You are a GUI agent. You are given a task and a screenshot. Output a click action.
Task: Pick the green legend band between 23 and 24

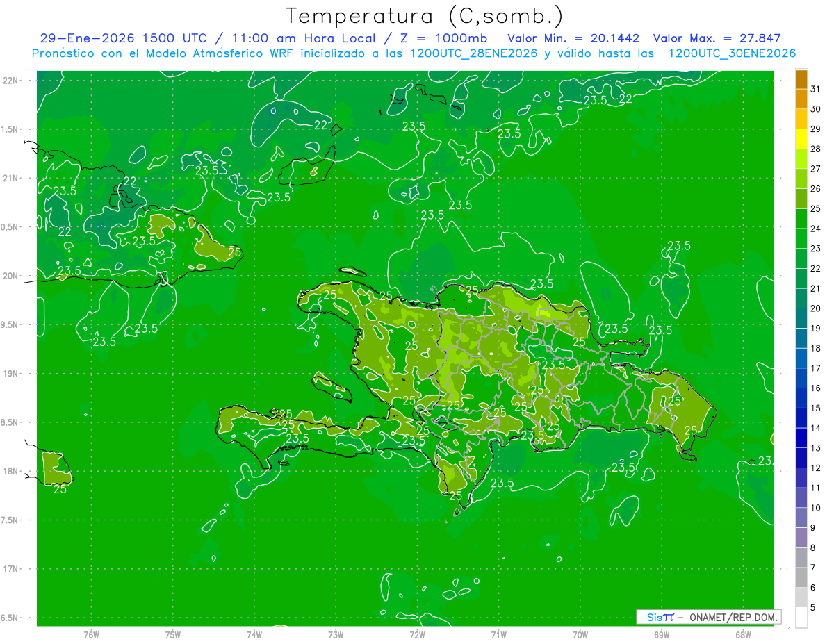click(x=801, y=238)
